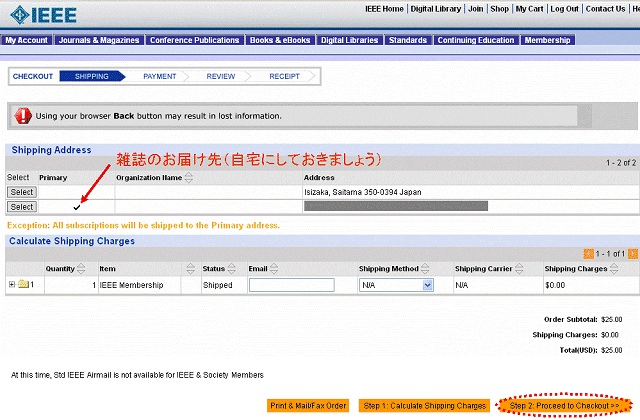The width and height of the screenshot is (640, 420).
Task: Open Standards menu
Action: (x=408, y=40)
